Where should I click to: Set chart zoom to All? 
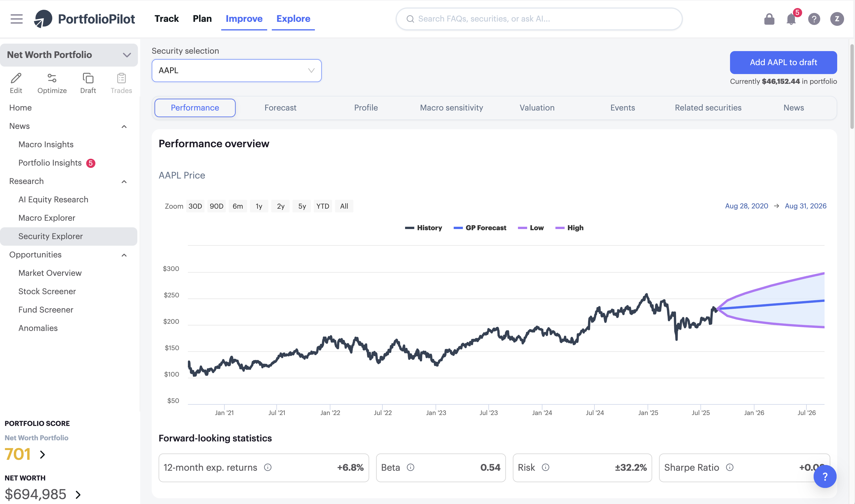344,206
